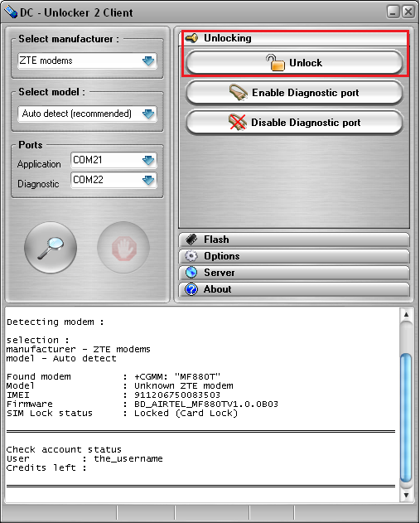Click Enable Diagnostic port button

tap(294, 92)
